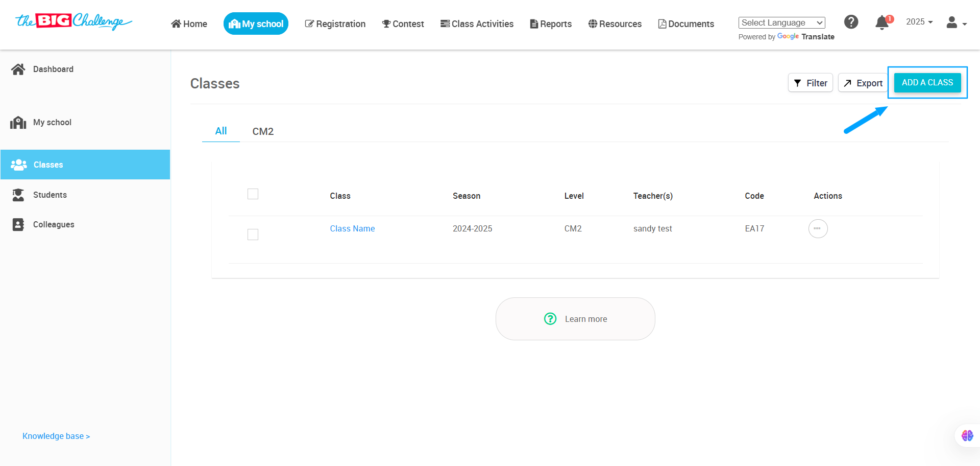Open Class Activities menu
Screen dimensions: 980x466
click(477, 24)
